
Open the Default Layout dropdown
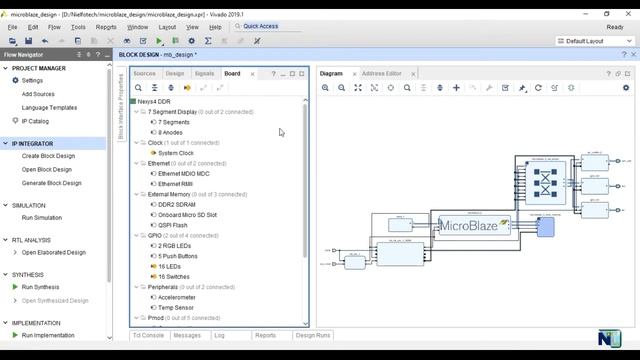coord(595,41)
